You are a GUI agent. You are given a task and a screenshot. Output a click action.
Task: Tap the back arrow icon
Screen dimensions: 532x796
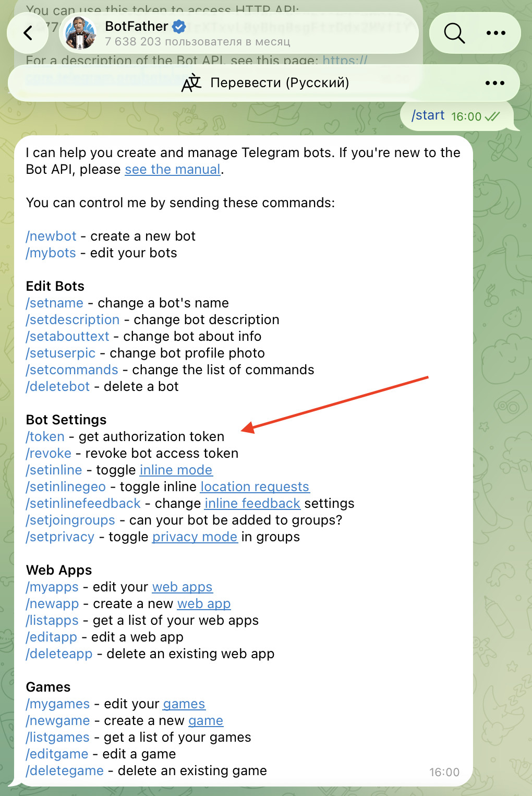coord(28,33)
